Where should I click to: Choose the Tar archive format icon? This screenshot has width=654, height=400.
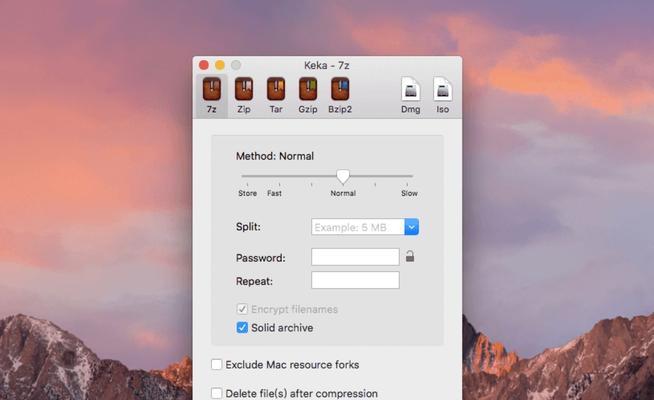coord(276,89)
